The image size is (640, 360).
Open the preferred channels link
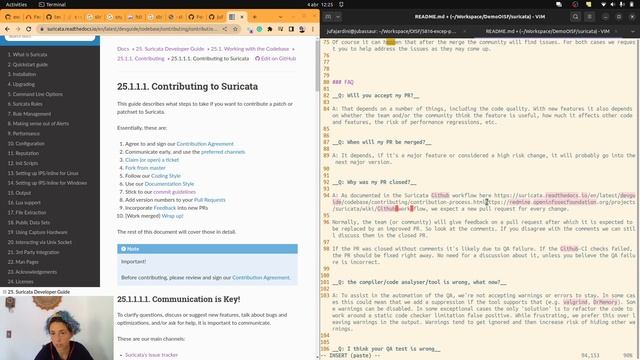(x=223, y=152)
